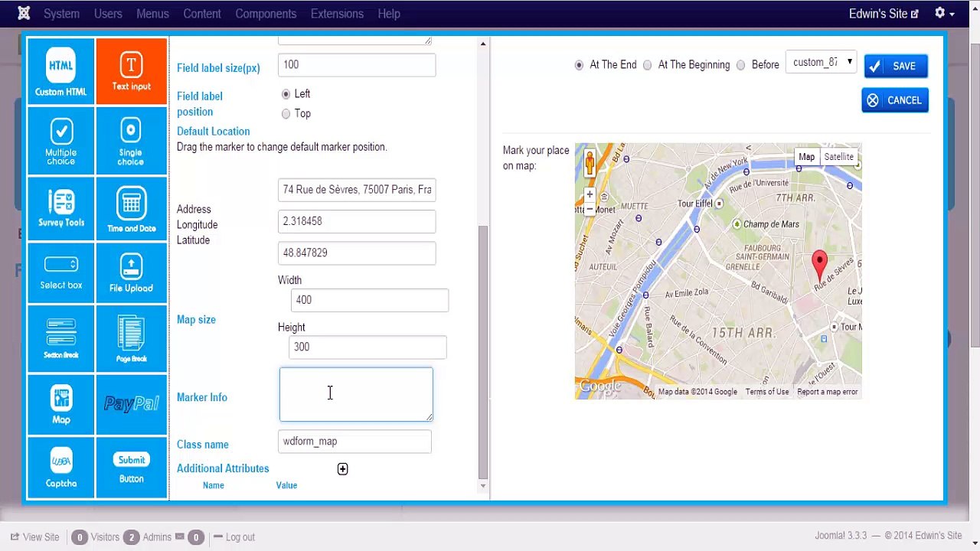Open the Components menu
The height and width of the screenshot is (551, 980).
(x=266, y=14)
